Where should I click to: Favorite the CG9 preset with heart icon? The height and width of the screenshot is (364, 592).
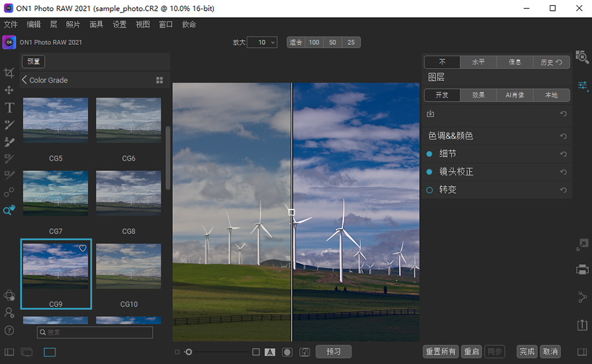click(x=83, y=249)
